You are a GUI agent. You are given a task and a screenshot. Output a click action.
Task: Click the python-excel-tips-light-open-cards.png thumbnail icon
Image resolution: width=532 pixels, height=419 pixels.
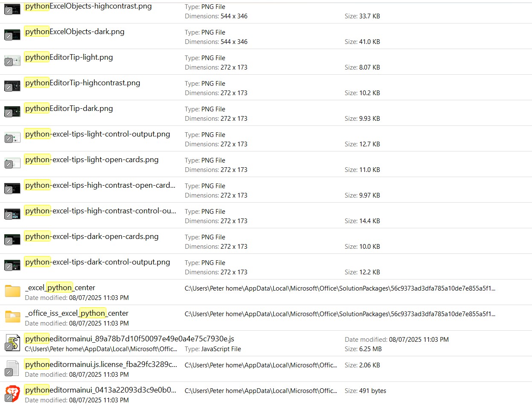tap(12, 163)
